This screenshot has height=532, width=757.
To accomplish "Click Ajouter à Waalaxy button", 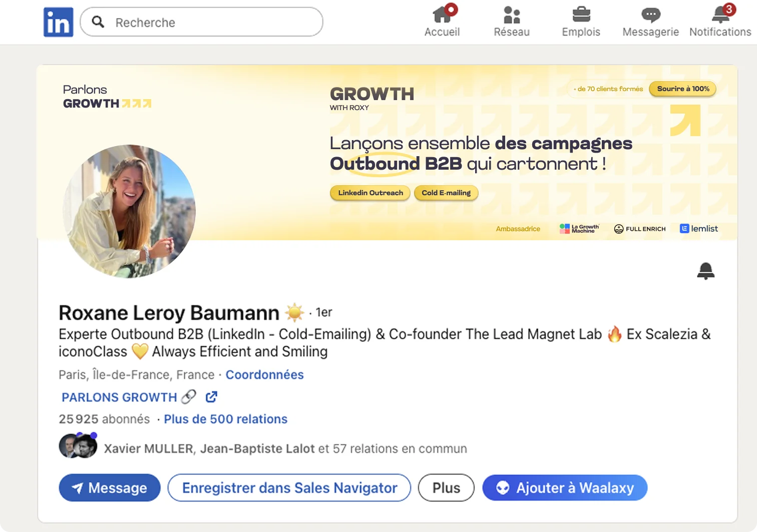I will pyautogui.click(x=565, y=488).
